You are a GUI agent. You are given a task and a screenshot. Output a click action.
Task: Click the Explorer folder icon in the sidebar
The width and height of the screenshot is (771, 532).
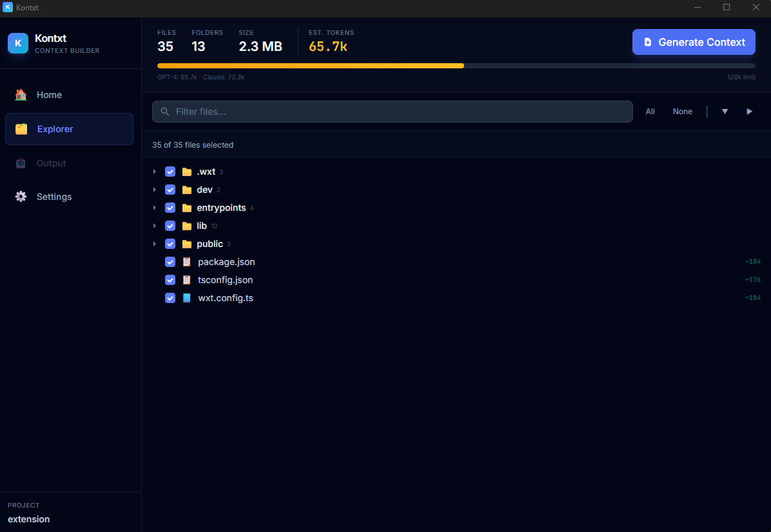coord(21,129)
